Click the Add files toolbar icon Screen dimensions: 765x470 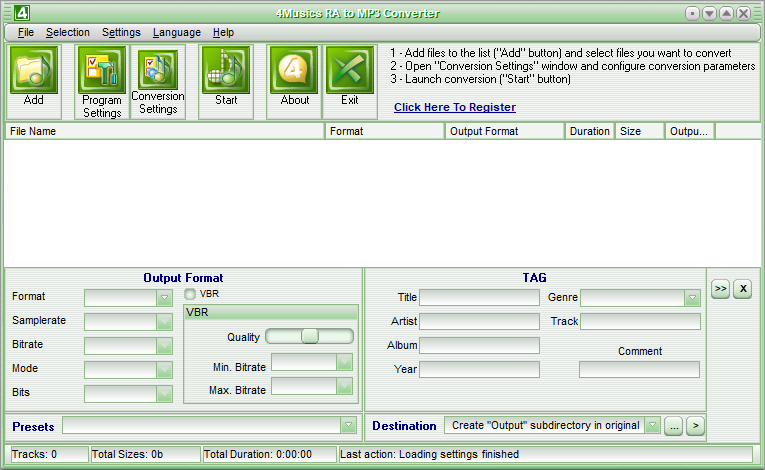[x=34, y=70]
